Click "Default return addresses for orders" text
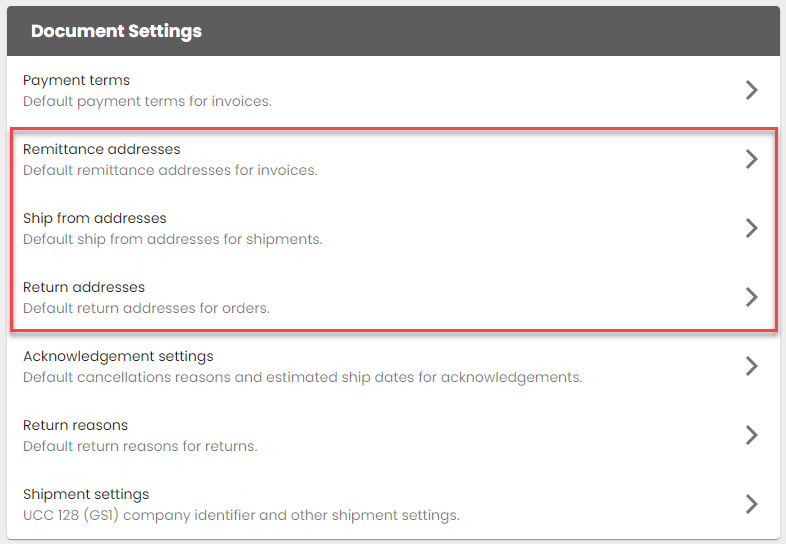The width and height of the screenshot is (786, 544). pos(146,308)
